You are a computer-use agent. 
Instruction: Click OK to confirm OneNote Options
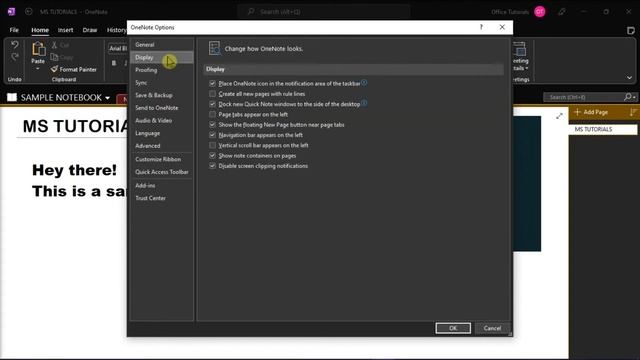click(453, 328)
